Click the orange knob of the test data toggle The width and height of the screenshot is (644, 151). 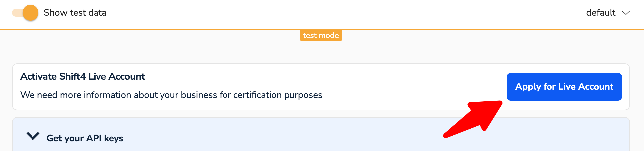coord(31,13)
